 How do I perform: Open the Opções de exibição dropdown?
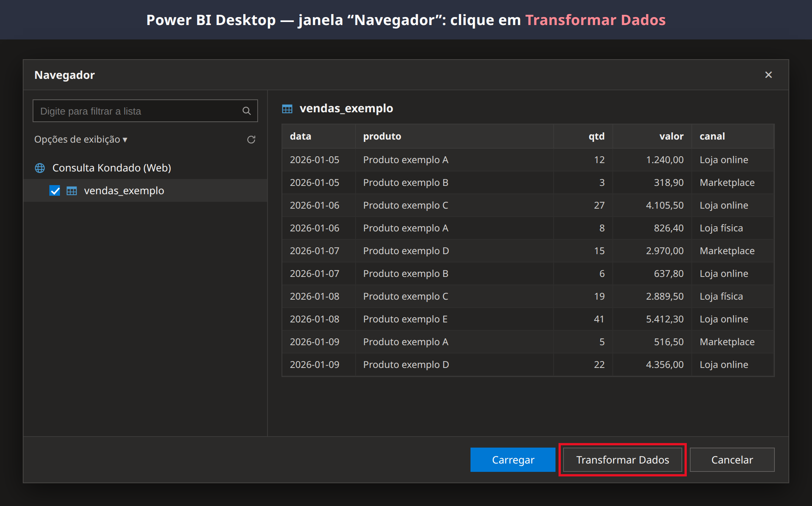(x=81, y=139)
